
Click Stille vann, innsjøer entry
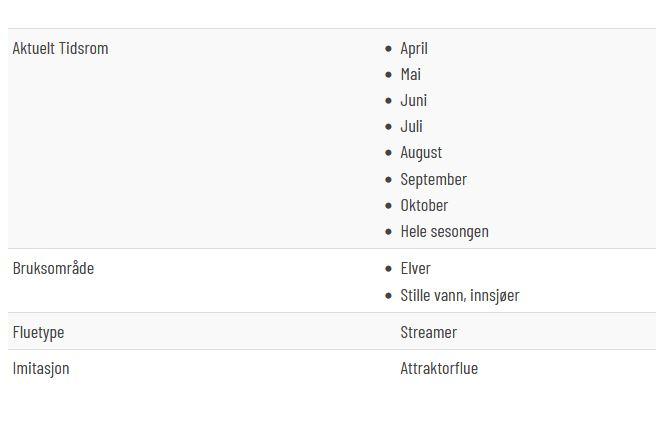[460, 296]
